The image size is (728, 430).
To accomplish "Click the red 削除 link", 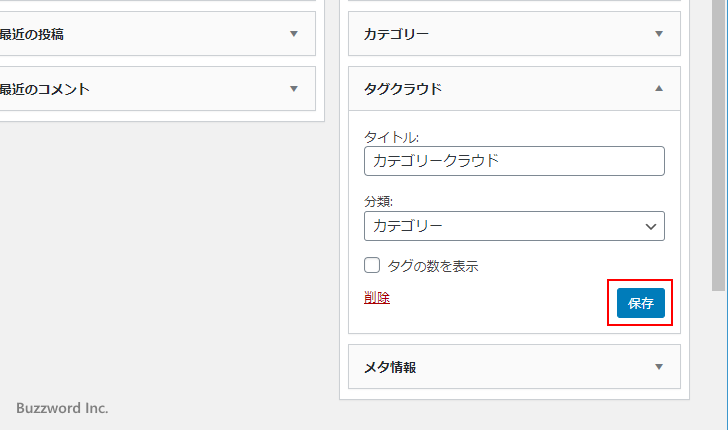I will 377,298.
